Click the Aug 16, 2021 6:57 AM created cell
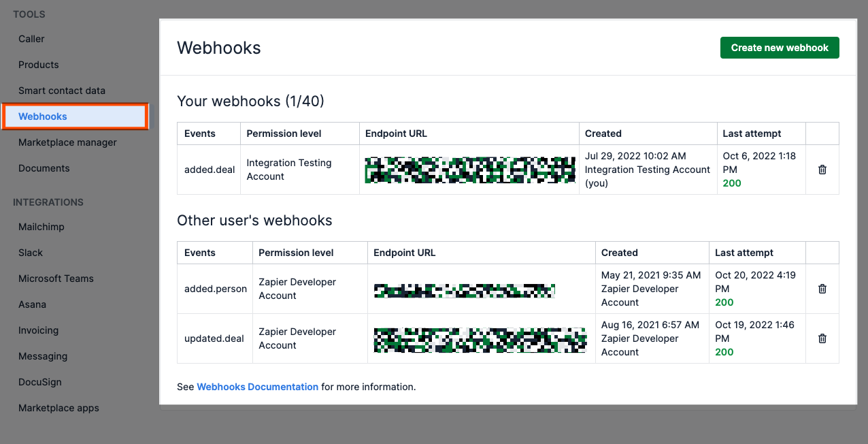This screenshot has width=868, height=444. (652, 338)
